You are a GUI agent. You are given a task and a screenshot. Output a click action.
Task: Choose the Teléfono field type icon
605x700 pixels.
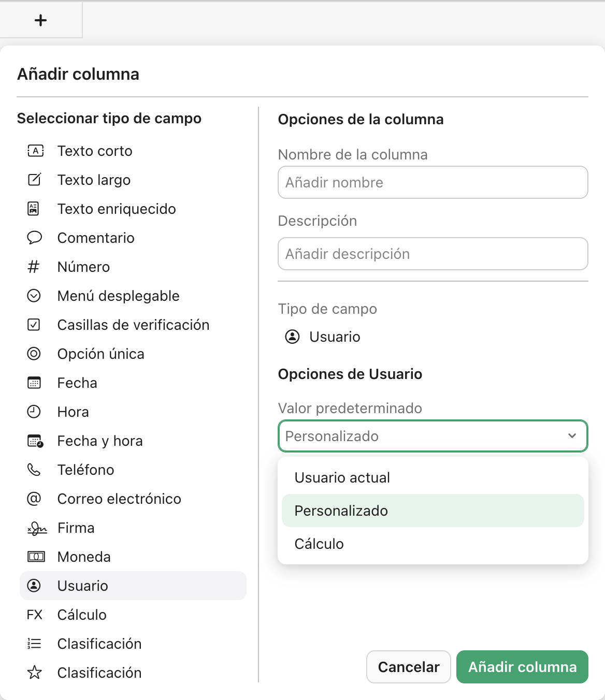pos(34,470)
